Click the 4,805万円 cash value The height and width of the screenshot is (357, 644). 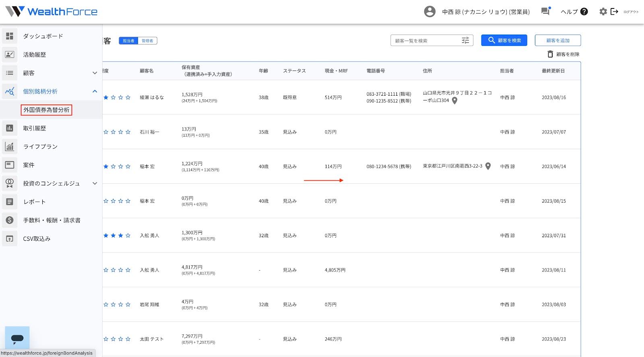coord(335,270)
